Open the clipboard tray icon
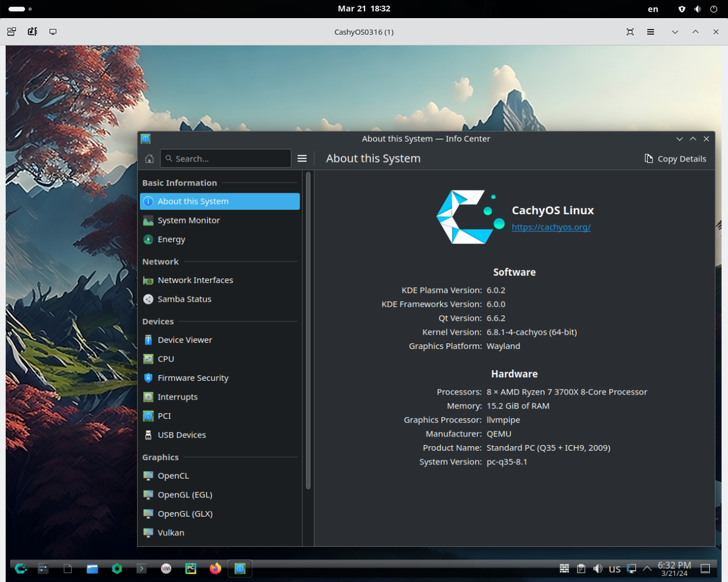This screenshot has height=582, width=728. point(581,569)
